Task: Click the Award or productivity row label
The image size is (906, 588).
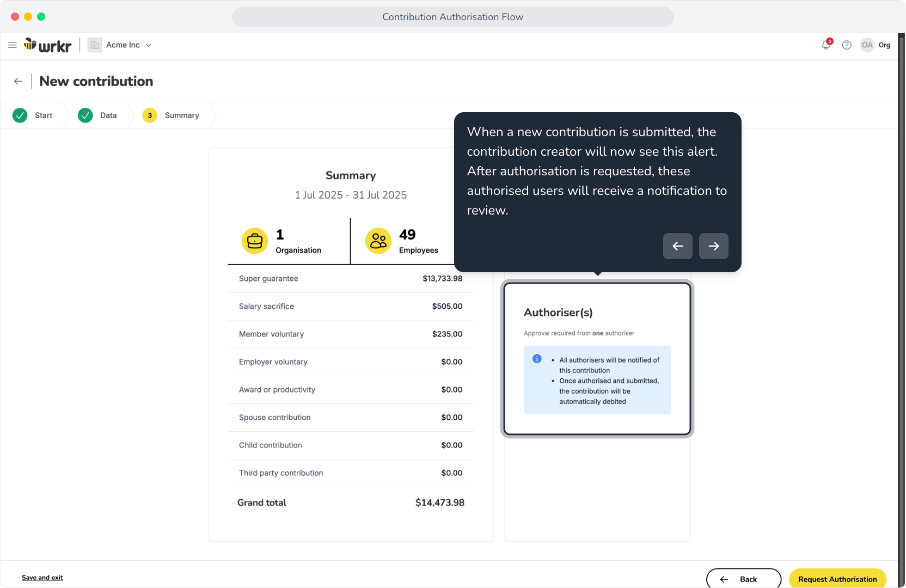Action: [277, 390]
